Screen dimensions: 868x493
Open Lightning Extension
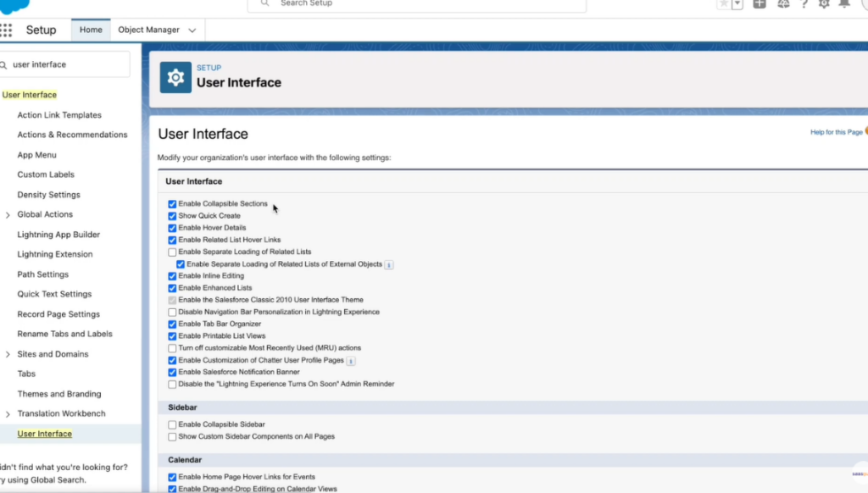pos(55,254)
